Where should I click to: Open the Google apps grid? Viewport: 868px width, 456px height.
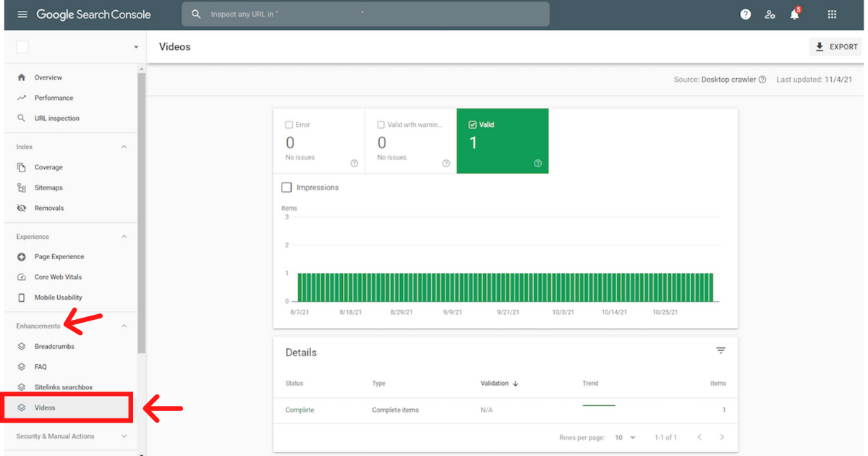[832, 14]
